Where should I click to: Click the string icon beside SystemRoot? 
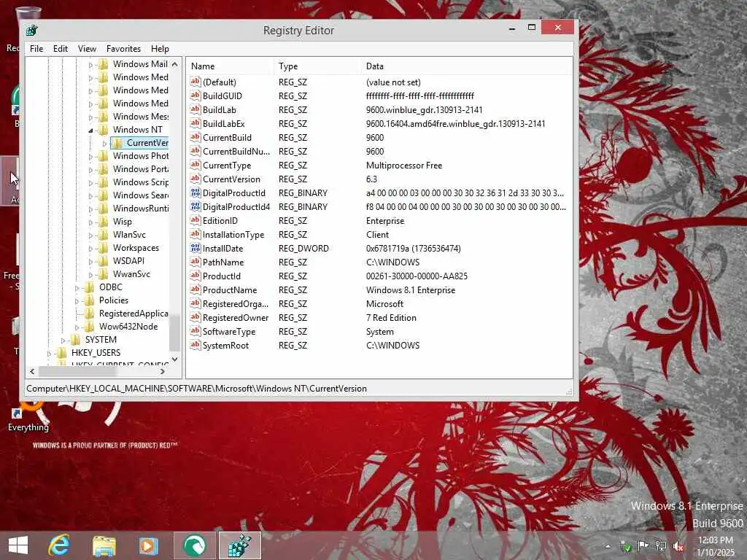196,345
